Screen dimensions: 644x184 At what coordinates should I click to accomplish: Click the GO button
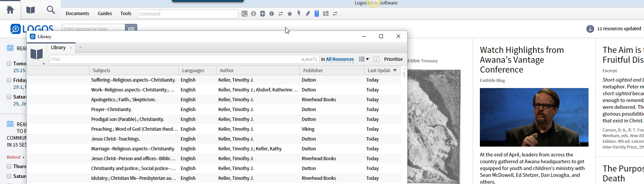pos(131,29)
